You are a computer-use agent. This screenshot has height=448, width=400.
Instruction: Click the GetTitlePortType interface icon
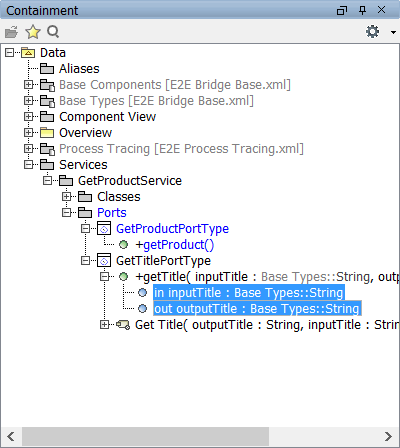tap(104, 261)
